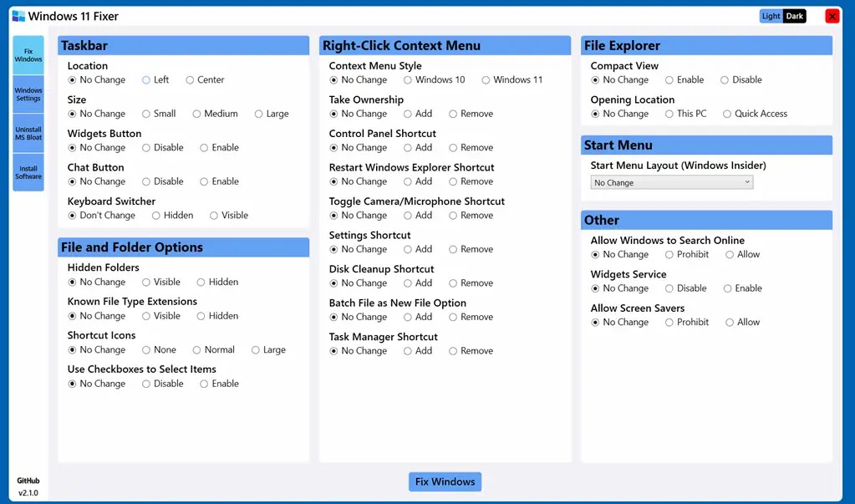Open the Start Menu Layout dropdown

[672, 182]
